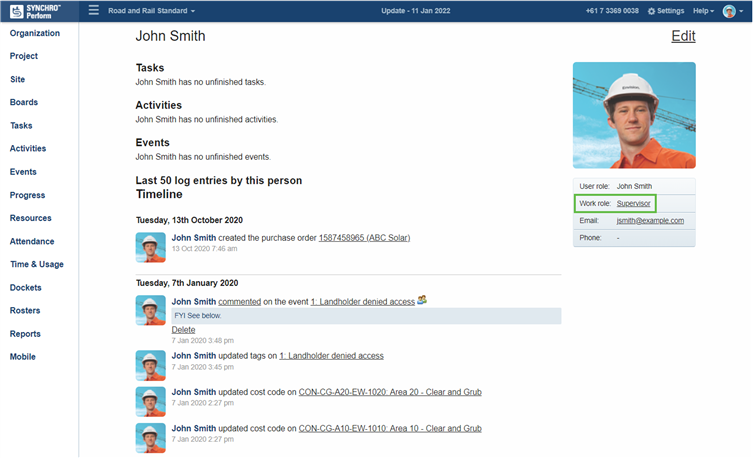Click John Smith name in updated tags entry
753x458 pixels.
click(x=194, y=356)
